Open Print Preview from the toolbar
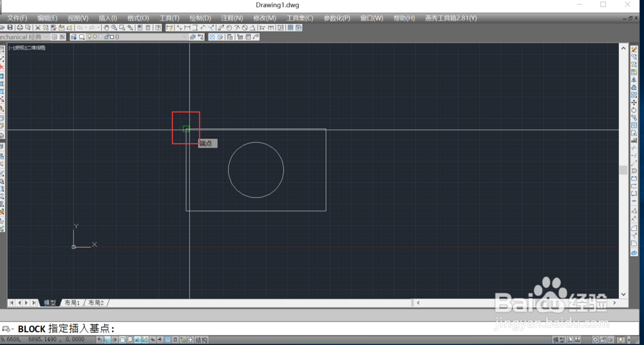The image size is (644, 345). coord(28,28)
